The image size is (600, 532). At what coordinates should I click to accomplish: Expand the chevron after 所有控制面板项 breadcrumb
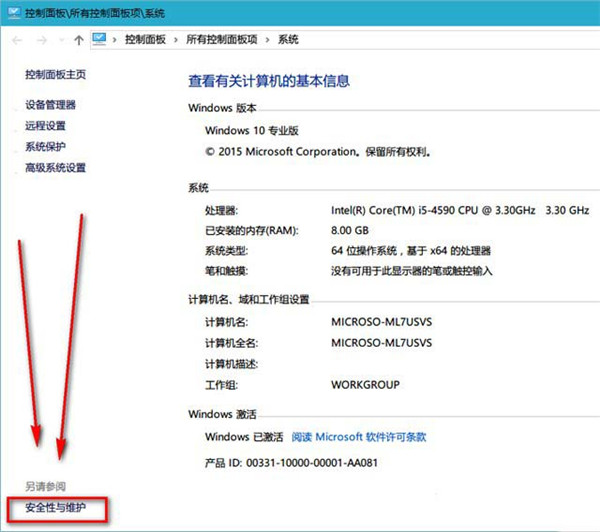[268, 40]
